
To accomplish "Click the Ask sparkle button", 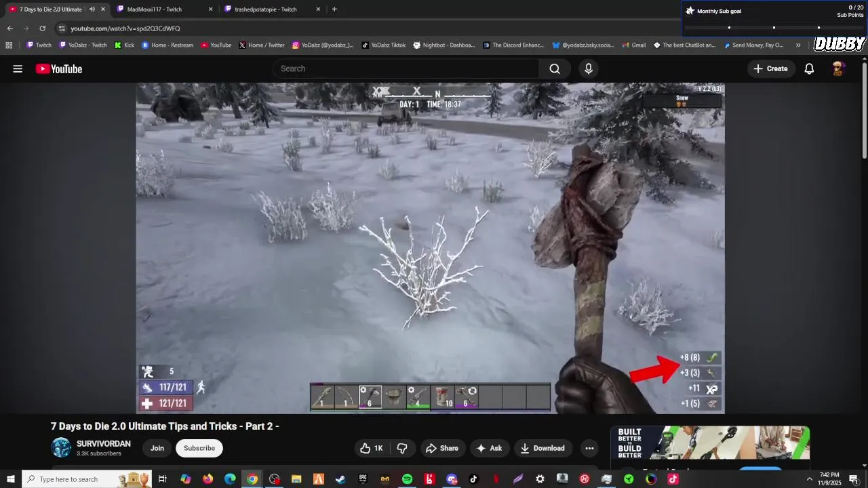I will pos(490,448).
